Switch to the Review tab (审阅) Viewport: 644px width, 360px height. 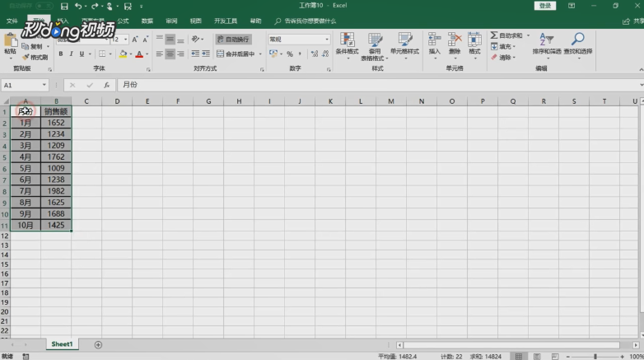(171, 21)
